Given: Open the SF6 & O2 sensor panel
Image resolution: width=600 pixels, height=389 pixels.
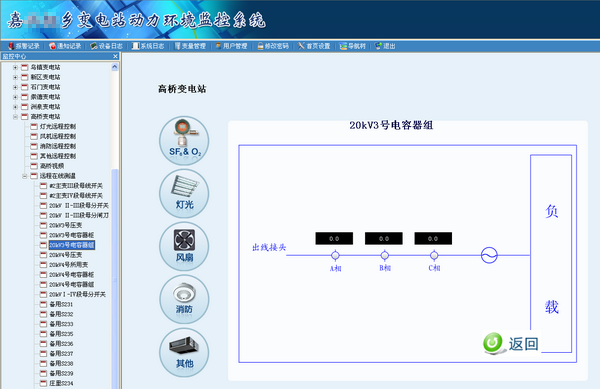Looking at the screenshot, I should [x=184, y=141].
